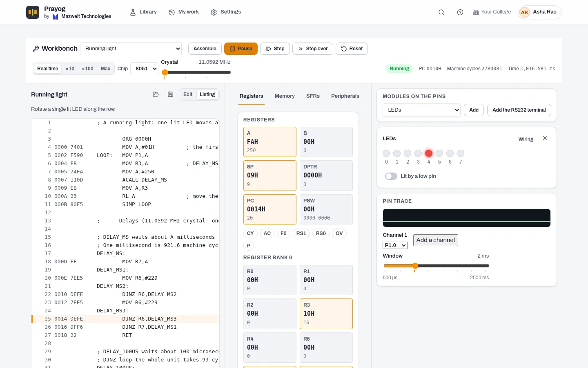Switch to the Peripherals tab
Screen dimensions: 588x368
[345, 96]
